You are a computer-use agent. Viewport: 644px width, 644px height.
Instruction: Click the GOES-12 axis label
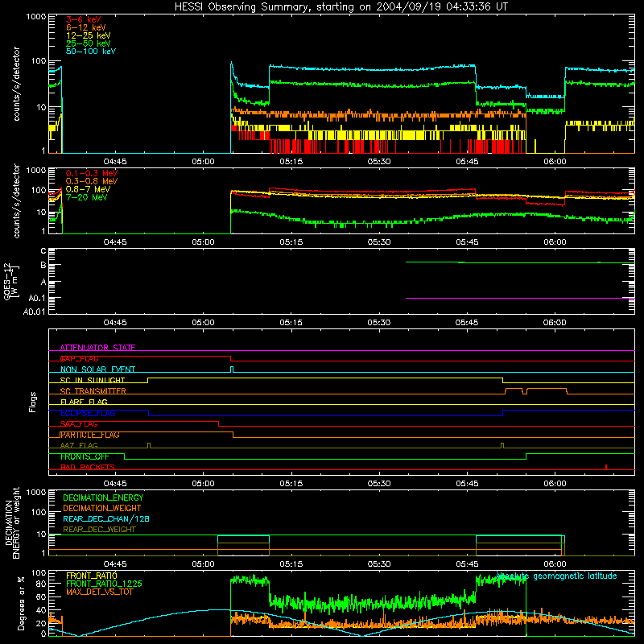10,281
